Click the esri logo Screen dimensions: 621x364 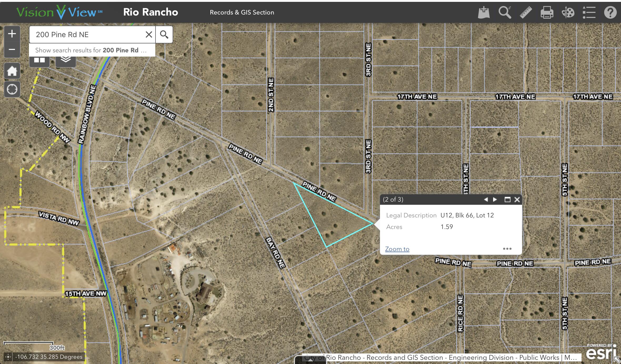point(602,352)
